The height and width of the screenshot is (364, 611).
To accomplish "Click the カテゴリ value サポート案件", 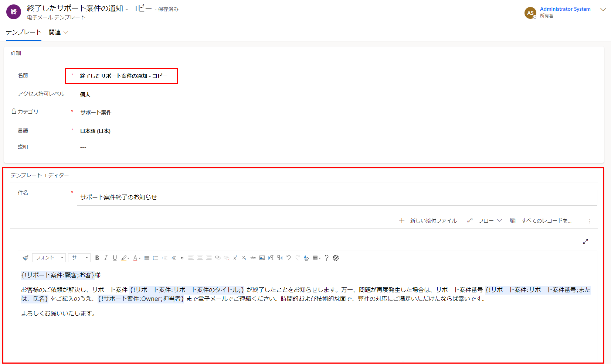I will point(96,113).
